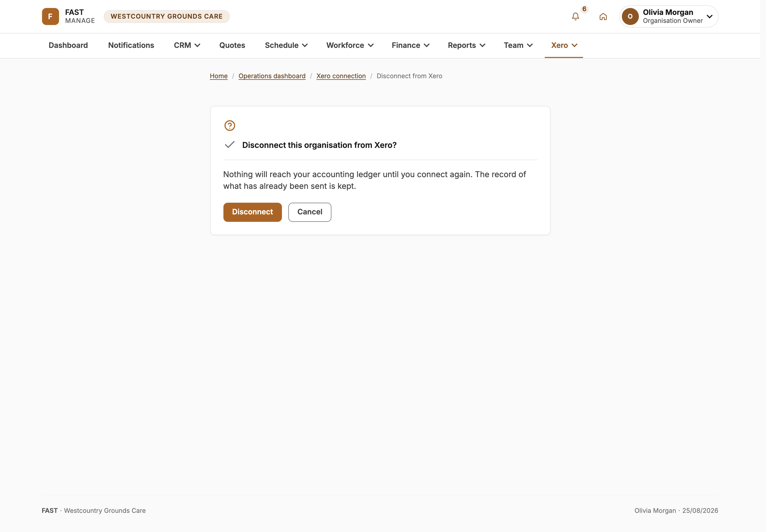The width and height of the screenshot is (766, 532).
Task: Click footer text 'Olivia Morgan · 25/08/2026'
Action: (x=676, y=511)
